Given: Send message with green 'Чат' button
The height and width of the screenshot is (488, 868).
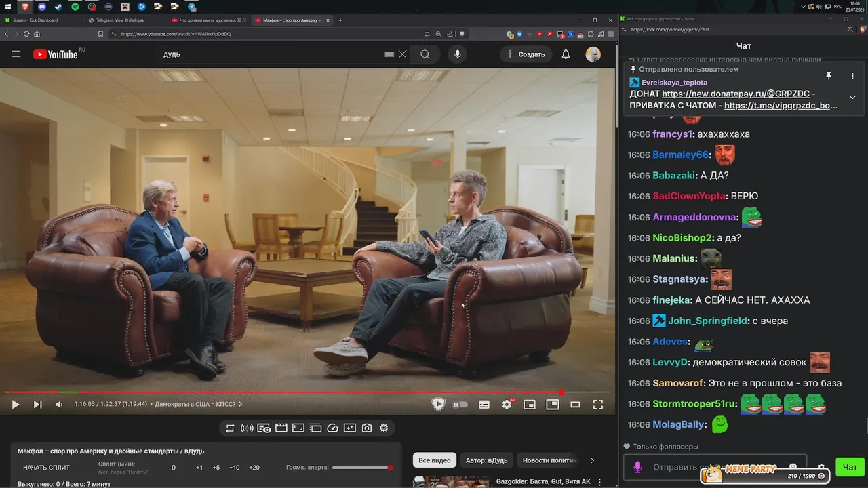Looking at the screenshot, I should [x=850, y=467].
